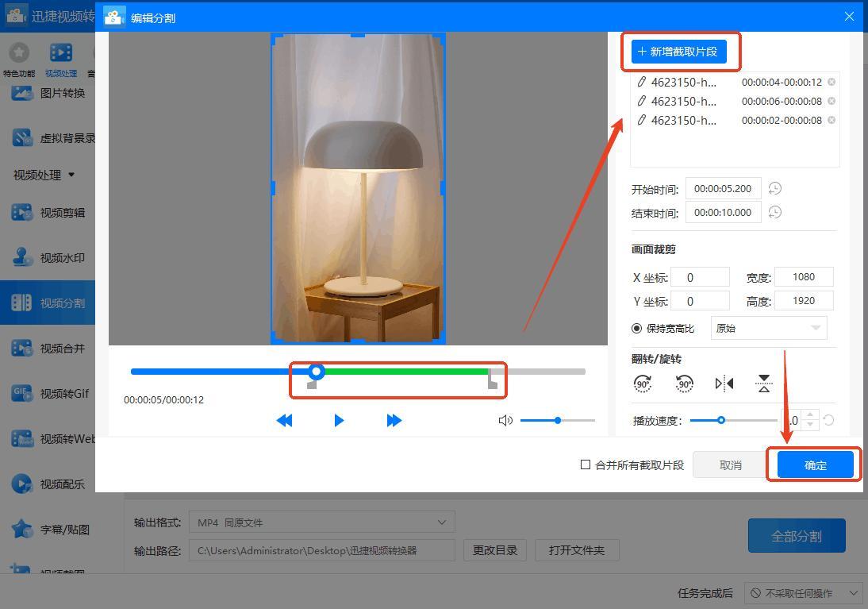Expand the 输出格式 MP4 dropdown
This screenshot has height=609, width=868.
[x=321, y=522]
